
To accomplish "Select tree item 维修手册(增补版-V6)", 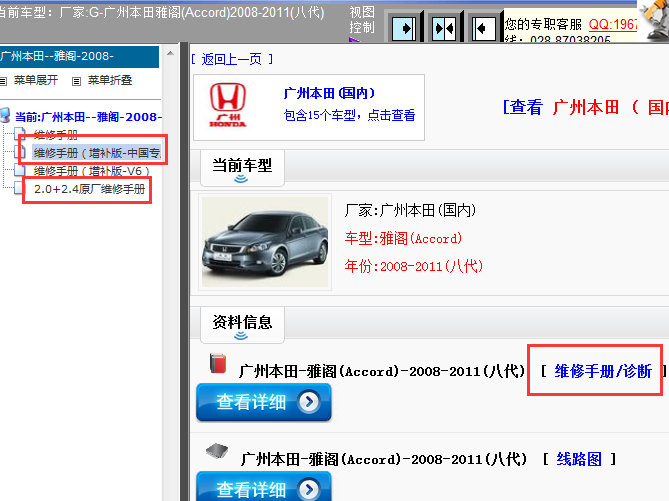I will [x=92, y=171].
